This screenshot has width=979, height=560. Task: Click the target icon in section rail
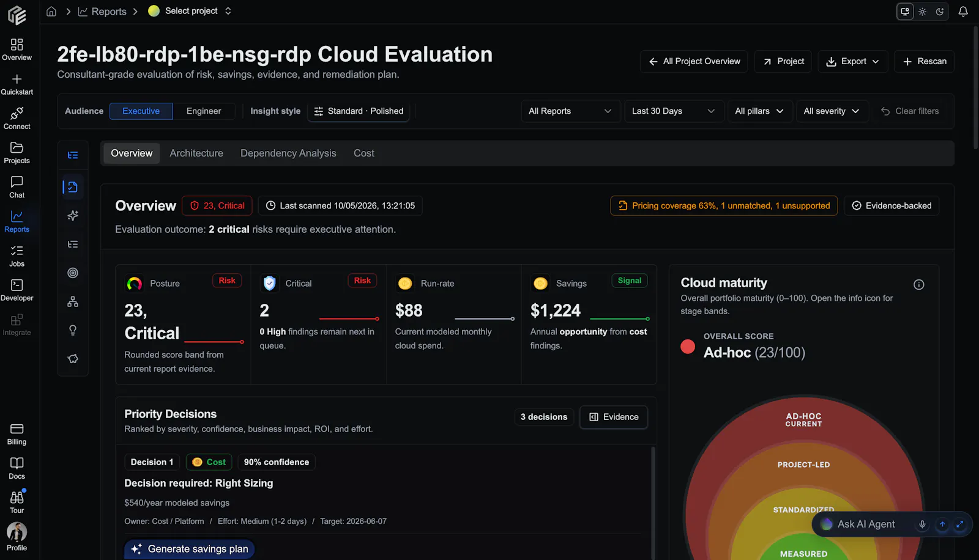[x=73, y=273]
